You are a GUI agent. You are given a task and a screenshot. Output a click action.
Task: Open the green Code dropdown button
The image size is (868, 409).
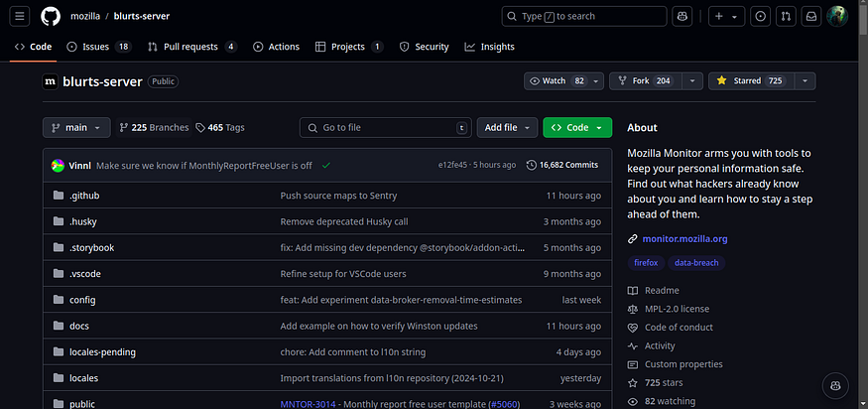(577, 127)
